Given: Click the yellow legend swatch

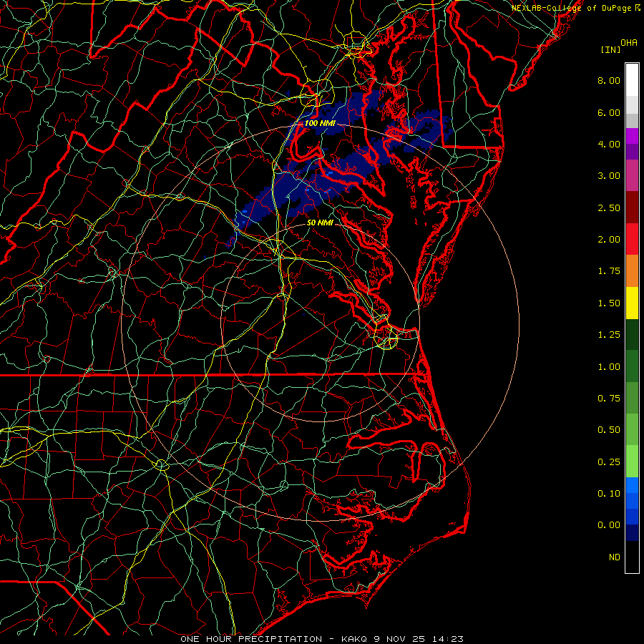Looking at the screenshot, I should [x=632, y=303].
